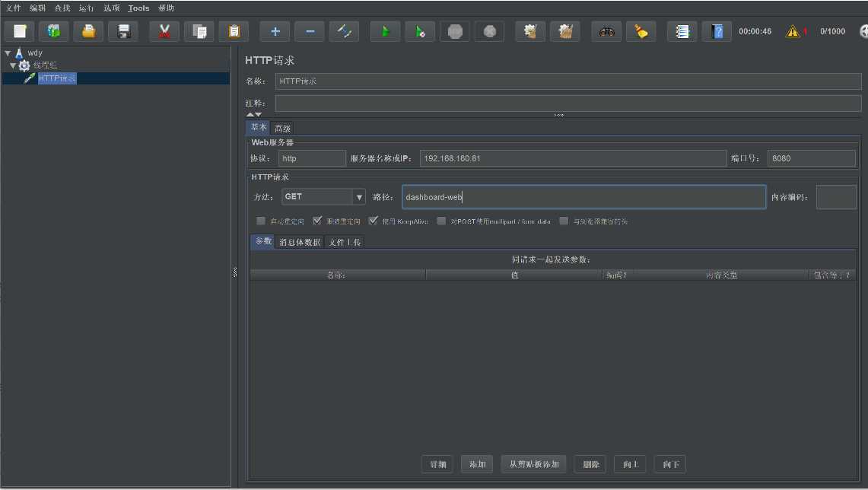The width and height of the screenshot is (868, 490).
Task: Open Search with binoculars icon
Action: tap(607, 31)
